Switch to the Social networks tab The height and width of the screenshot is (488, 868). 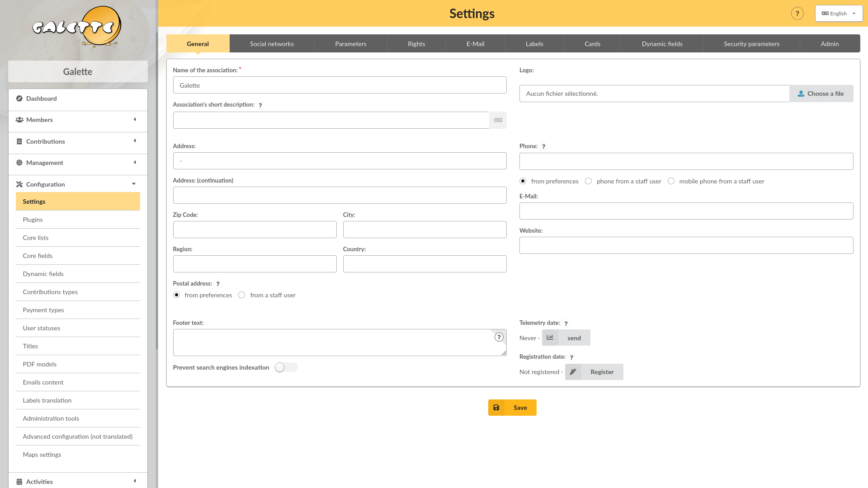pyautogui.click(x=272, y=44)
